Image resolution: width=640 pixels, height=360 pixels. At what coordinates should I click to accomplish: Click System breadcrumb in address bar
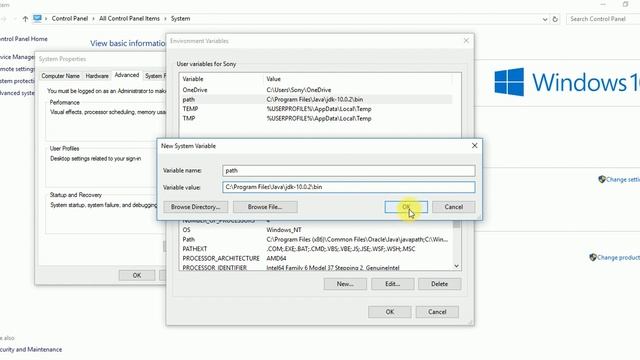(180, 19)
